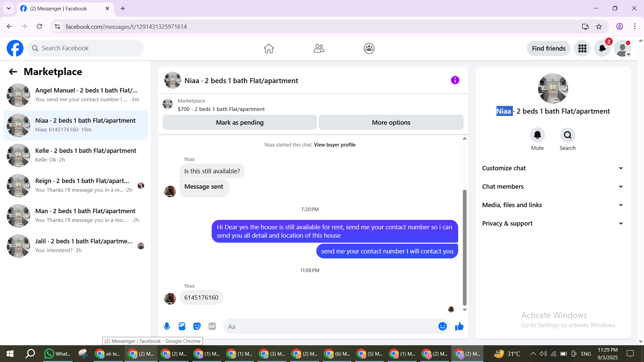Click the chat scrollbar thumb
The height and width of the screenshot is (362, 644).
point(465,247)
